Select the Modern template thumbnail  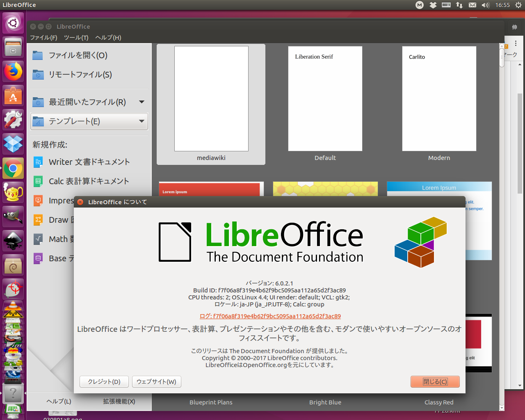coord(439,99)
